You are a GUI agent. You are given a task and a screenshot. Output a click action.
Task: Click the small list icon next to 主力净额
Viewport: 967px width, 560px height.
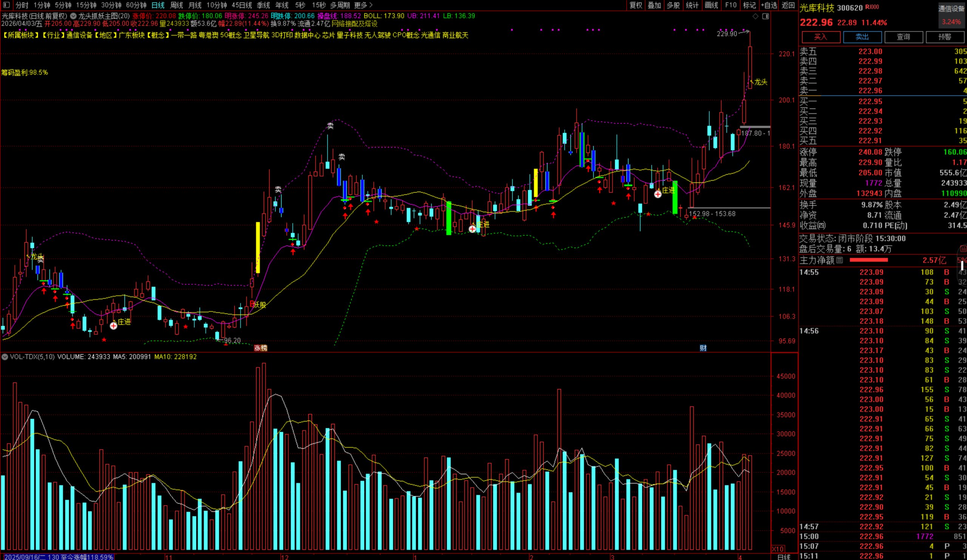click(x=840, y=261)
